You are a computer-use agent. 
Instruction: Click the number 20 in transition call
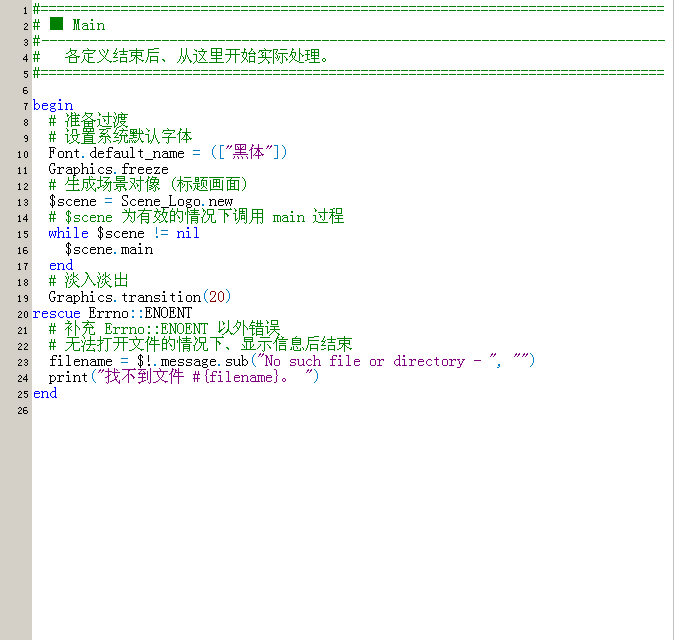217,297
